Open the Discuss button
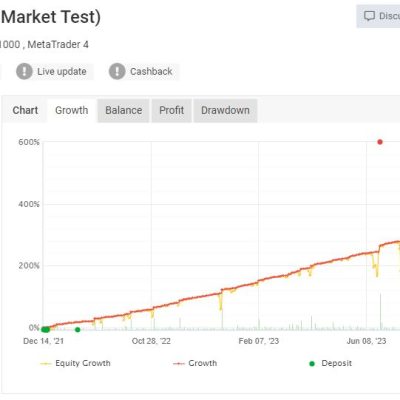This screenshot has width=400, height=400. tap(378, 16)
